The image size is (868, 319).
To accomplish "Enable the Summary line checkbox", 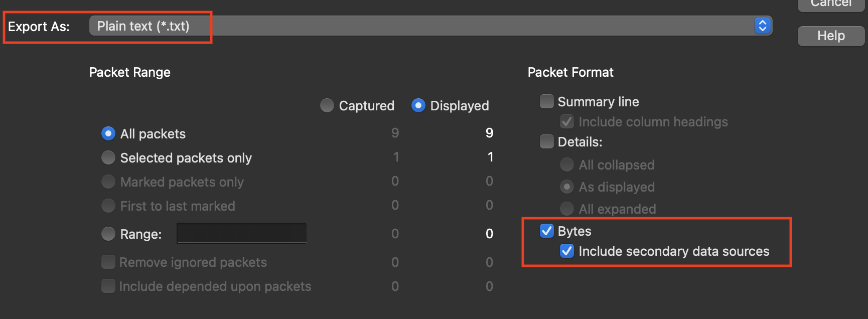I will click(x=547, y=101).
